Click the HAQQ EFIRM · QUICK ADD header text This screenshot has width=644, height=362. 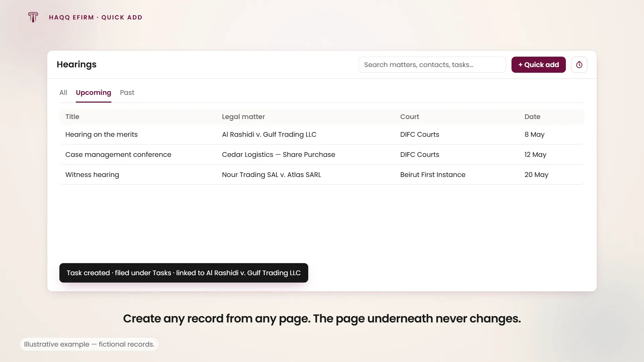tap(96, 17)
